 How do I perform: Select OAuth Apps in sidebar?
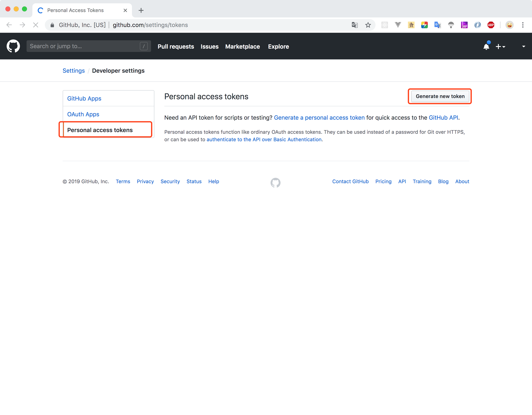pos(108,114)
